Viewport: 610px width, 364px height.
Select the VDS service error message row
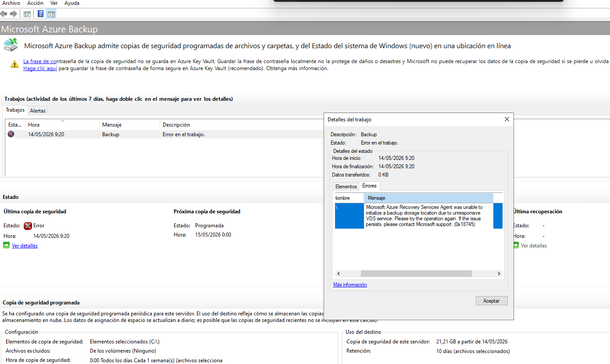coord(418,216)
